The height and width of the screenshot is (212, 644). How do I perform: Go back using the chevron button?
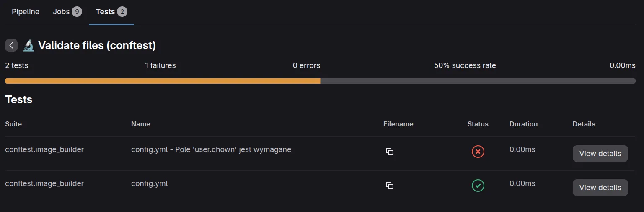click(11, 45)
